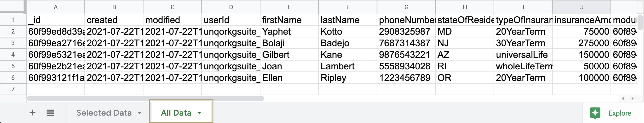Select the firstName header cell
The image size is (644, 123).
[x=289, y=20]
